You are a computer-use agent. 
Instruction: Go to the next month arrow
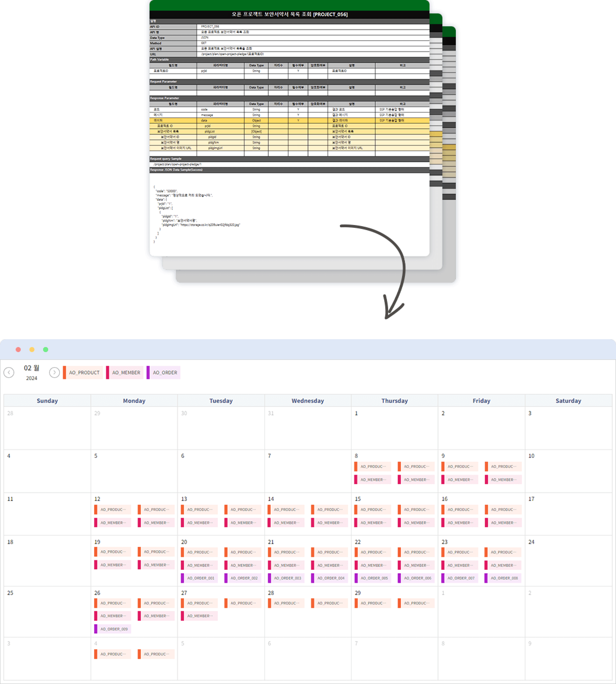[55, 373]
